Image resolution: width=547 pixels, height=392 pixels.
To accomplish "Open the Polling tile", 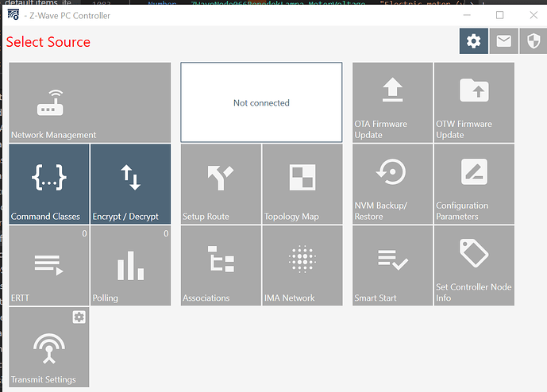I will 130,266.
